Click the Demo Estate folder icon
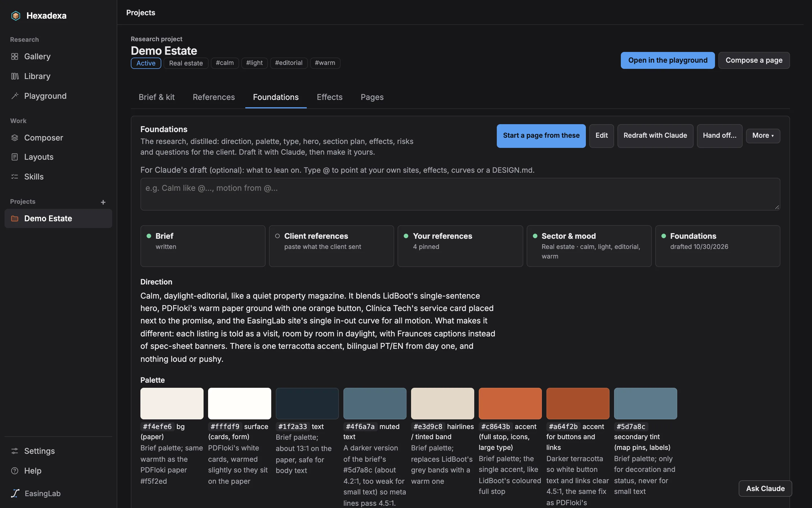The width and height of the screenshot is (812, 508). [x=14, y=218]
